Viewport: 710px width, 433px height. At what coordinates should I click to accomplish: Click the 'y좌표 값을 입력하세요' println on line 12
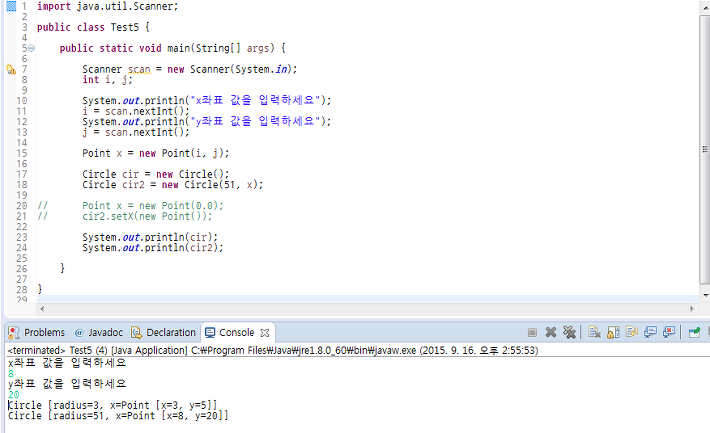tap(207, 121)
